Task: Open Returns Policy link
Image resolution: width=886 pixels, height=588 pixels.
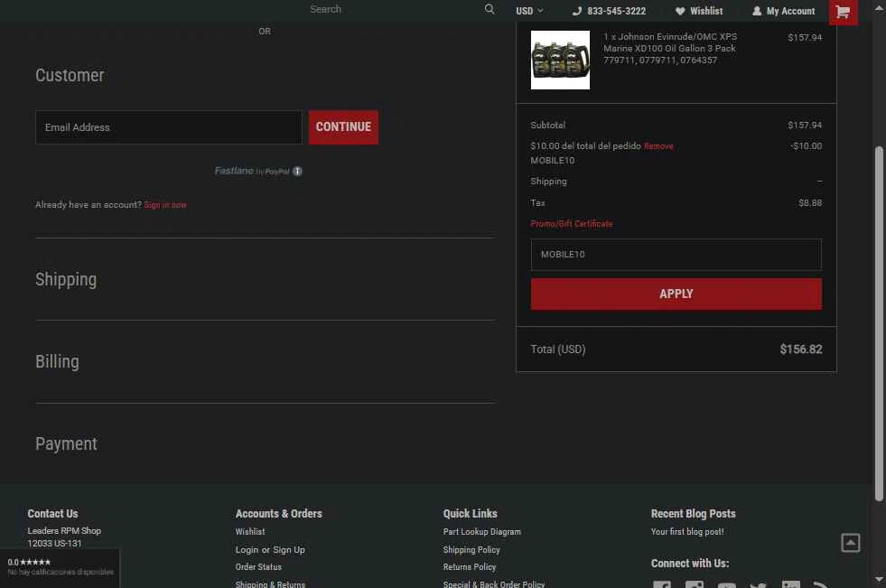Action: click(x=470, y=566)
